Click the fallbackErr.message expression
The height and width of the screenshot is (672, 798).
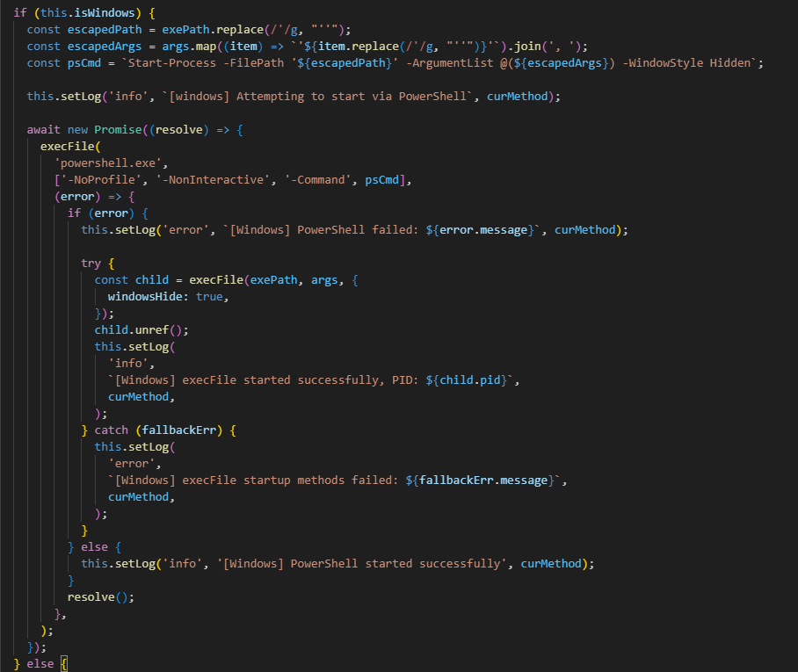[x=485, y=481]
